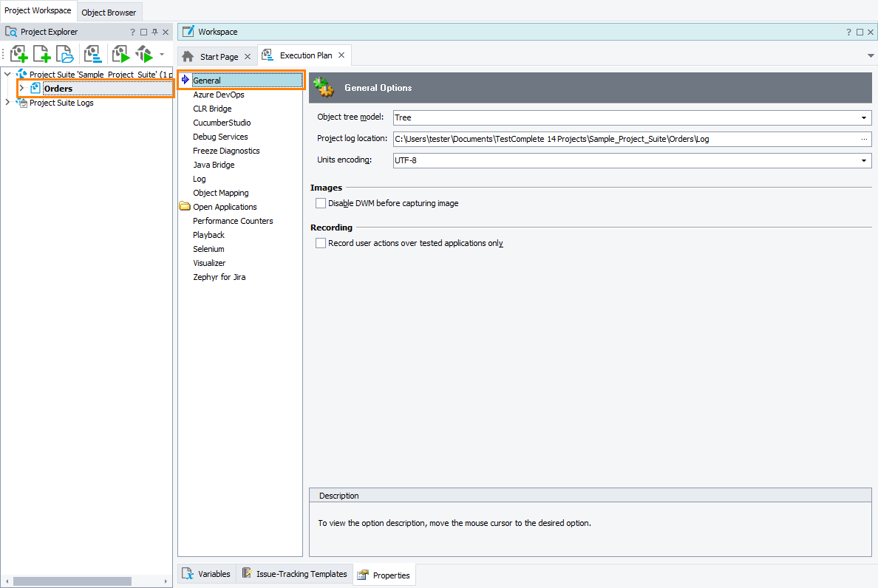
Task: Click the Add New Item icon
Action: coord(42,54)
